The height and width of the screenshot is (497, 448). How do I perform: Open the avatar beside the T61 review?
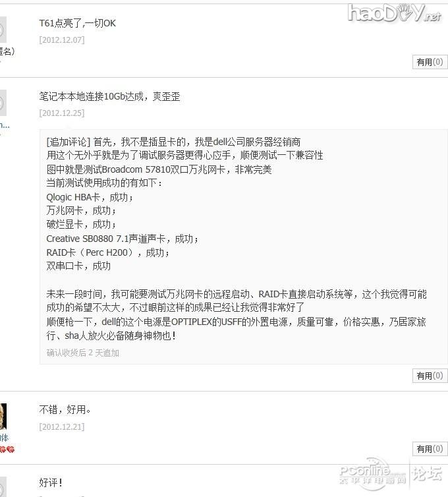[x=3, y=30]
